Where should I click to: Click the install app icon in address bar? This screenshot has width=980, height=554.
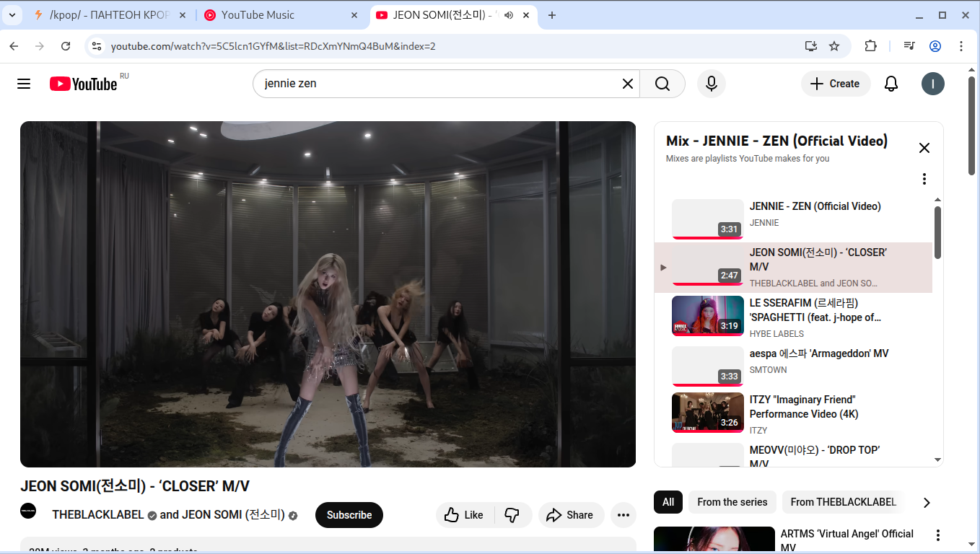click(x=811, y=46)
